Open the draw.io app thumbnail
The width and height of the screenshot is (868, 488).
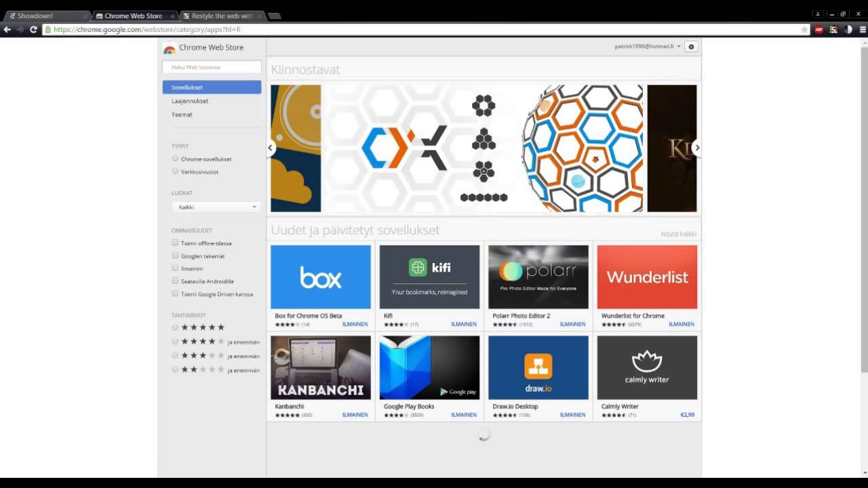coord(538,367)
